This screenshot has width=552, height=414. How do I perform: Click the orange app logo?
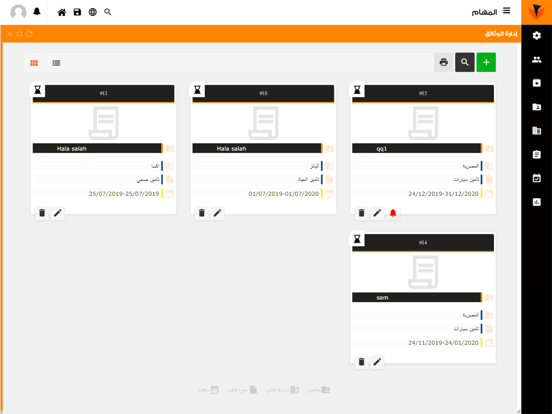coord(537,12)
